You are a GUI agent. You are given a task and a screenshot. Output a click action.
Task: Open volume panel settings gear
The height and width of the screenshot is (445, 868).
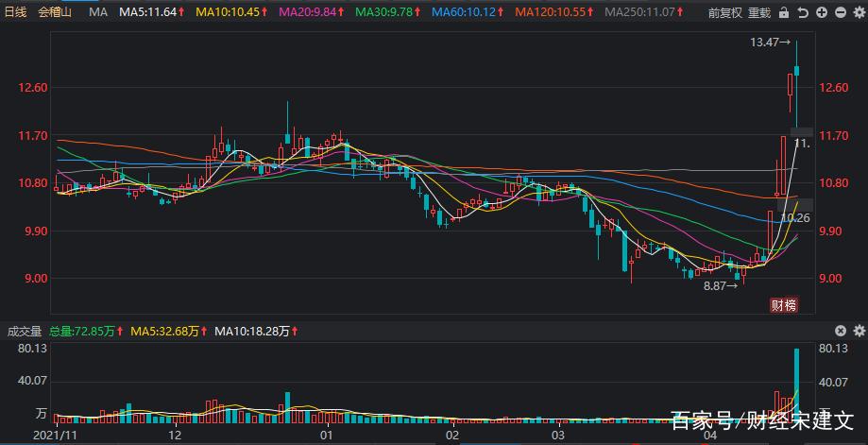(x=858, y=331)
